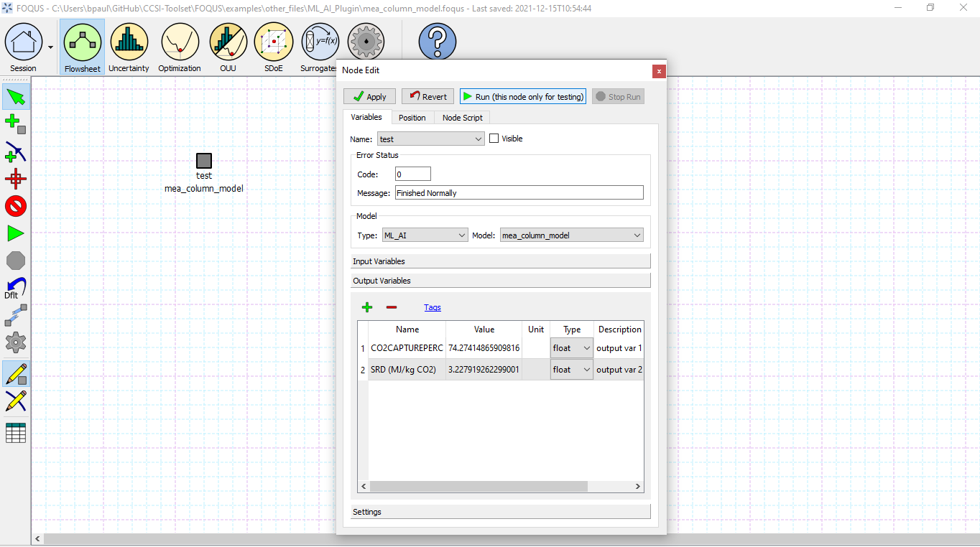
Task: Click the red delete tool icon
Action: point(16,206)
